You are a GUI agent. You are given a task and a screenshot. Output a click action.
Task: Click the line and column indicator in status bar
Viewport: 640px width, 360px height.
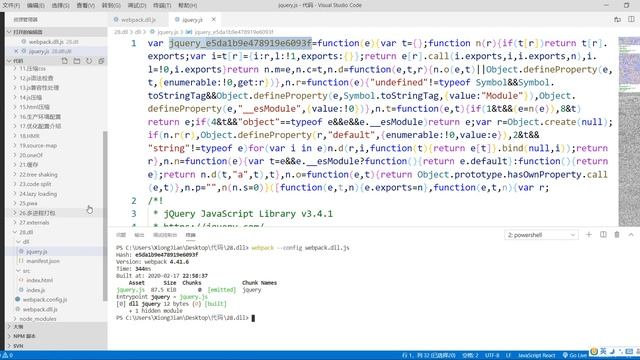pyautogui.click(x=429, y=356)
